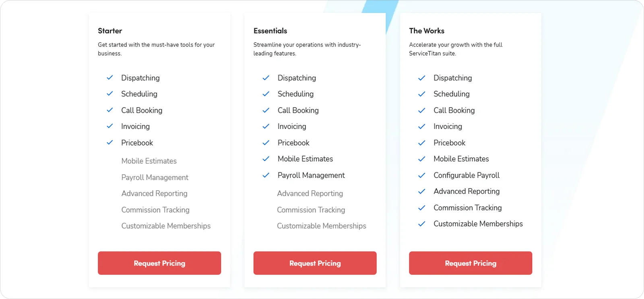Screen dimensions: 644x299
Task: Click the Dispatching checkmark in Starter plan
Action: pyautogui.click(x=109, y=78)
